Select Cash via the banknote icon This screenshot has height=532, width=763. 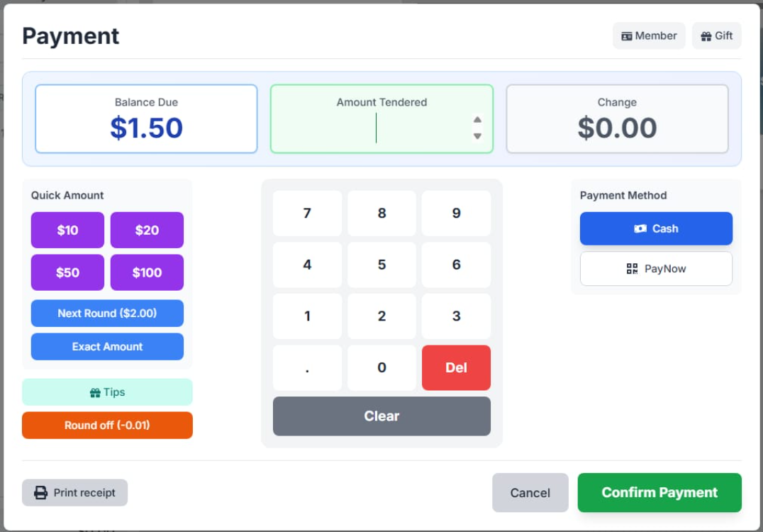tap(640, 228)
